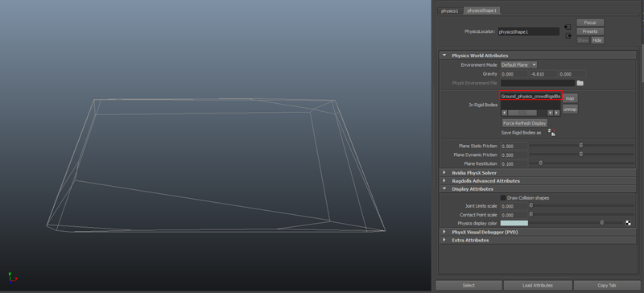The image size is (644, 293).
Task: Click the map button
Action: point(570,98)
